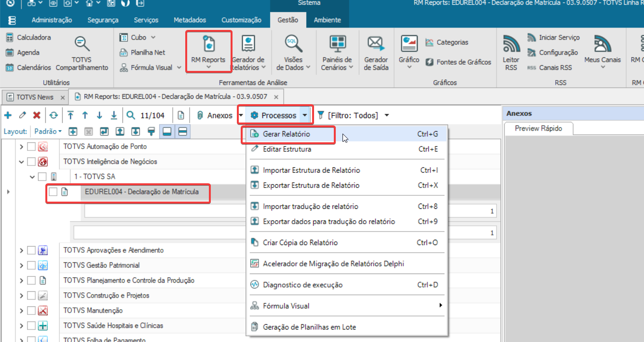Open Gerador de Saída
The image size is (644, 342).
(376, 53)
